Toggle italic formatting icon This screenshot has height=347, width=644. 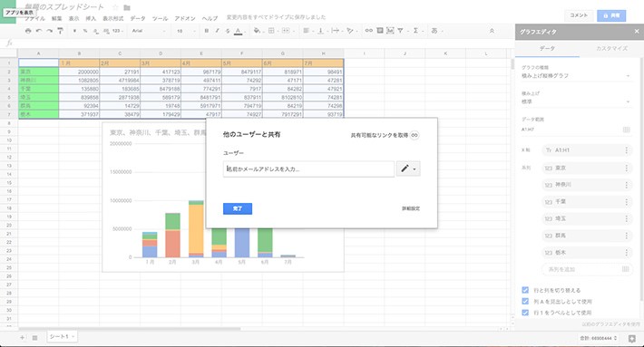pyautogui.click(x=217, y=31)
